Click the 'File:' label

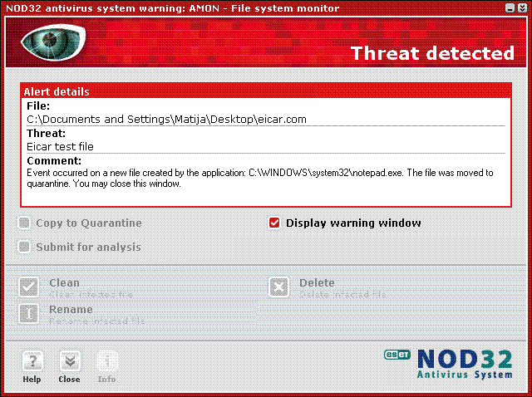coord(38,106)
